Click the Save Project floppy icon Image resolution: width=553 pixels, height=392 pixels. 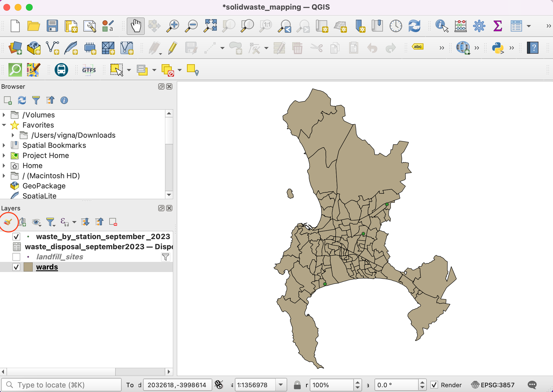click(52, 26)
